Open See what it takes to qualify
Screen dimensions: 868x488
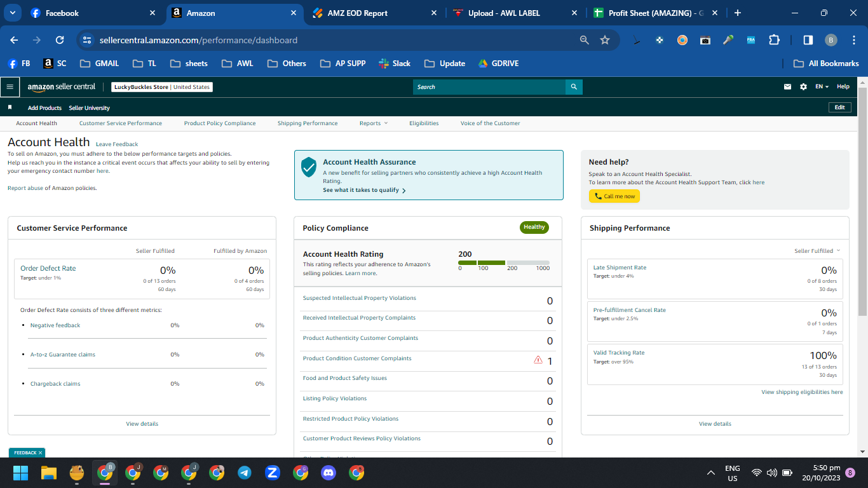point(364,190)
